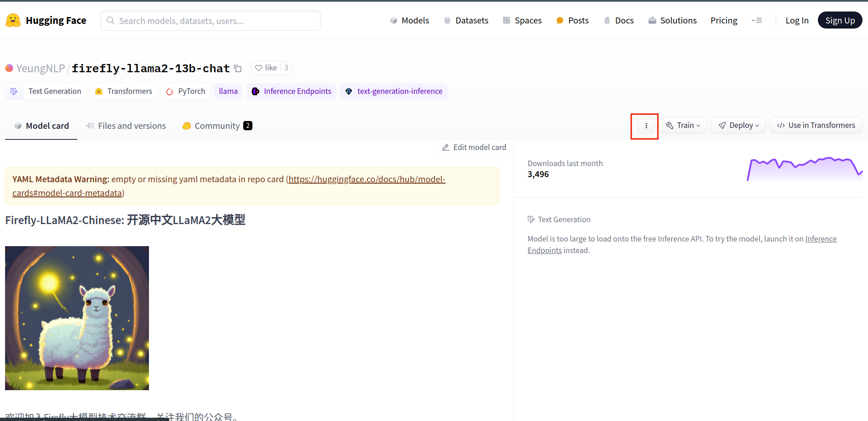Switch to Files and versions tab
The image size is (868, 421).
(126, 126)
